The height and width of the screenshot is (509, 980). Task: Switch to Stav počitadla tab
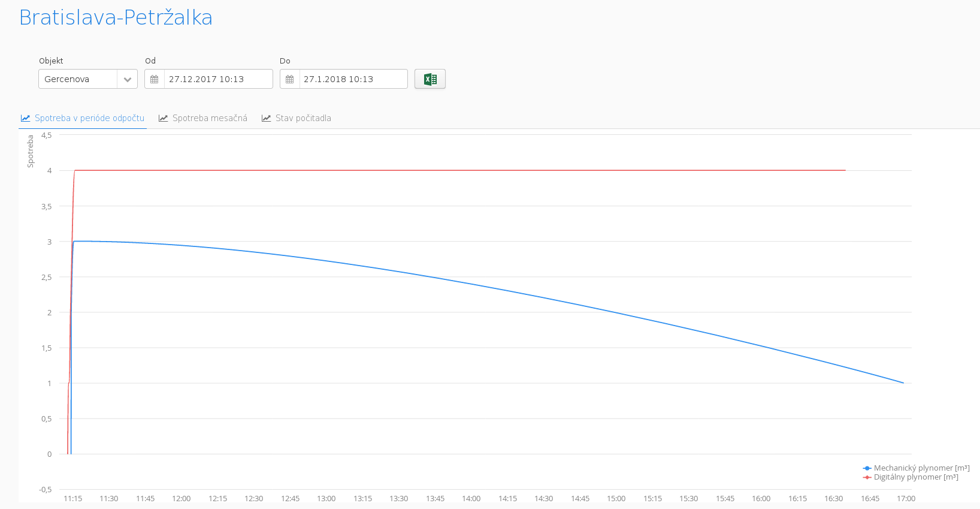[303, 118]
